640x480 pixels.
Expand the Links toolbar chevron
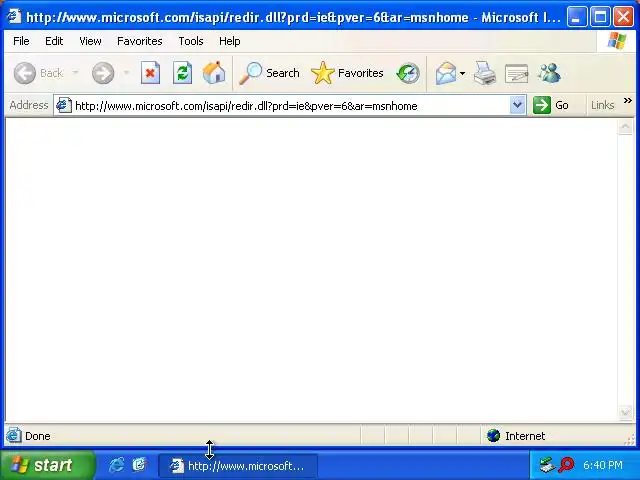pyautogui.click(x=628, y=100)
